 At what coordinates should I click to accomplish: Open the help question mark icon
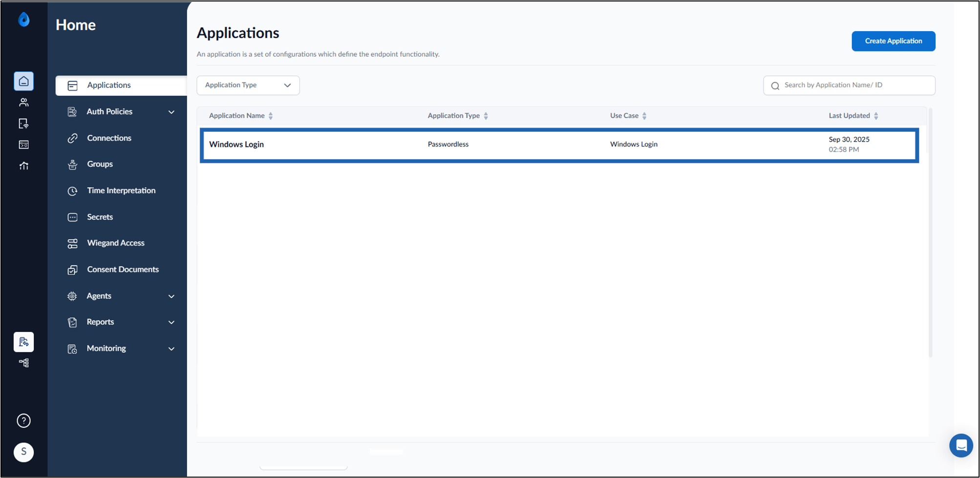point(24,420)
